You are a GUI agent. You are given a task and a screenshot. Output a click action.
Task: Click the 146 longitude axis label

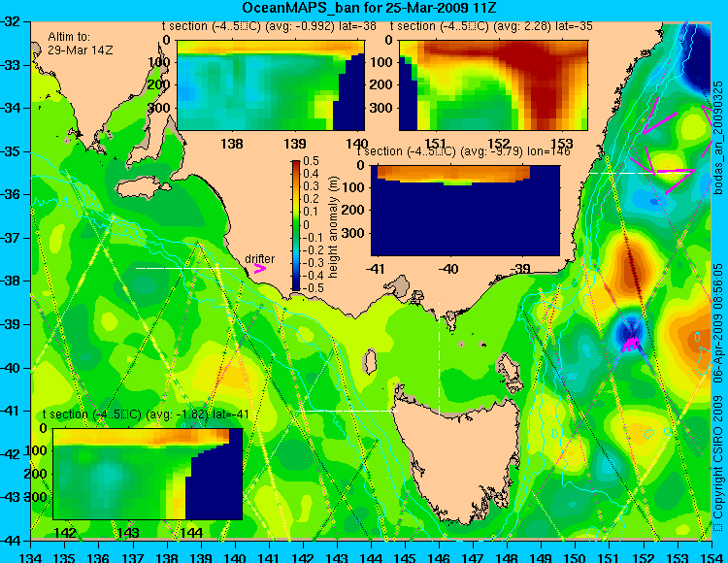[439, 557]
